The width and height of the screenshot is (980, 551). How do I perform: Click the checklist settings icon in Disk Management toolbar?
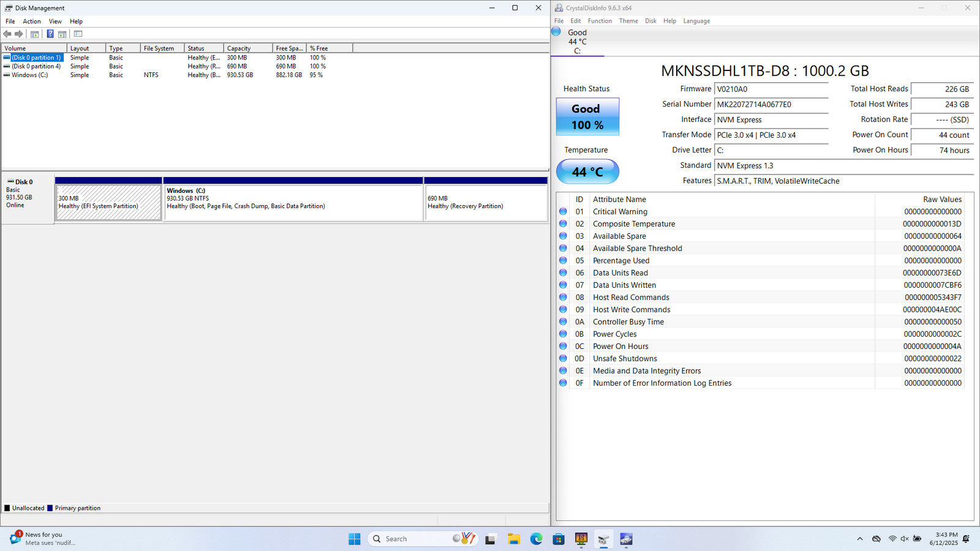coord(78,34)
